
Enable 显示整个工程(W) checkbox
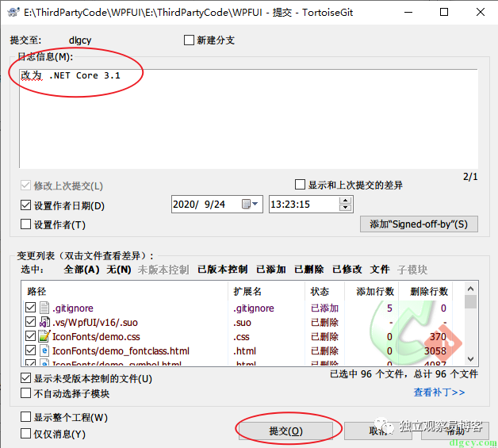click(25, 417)
